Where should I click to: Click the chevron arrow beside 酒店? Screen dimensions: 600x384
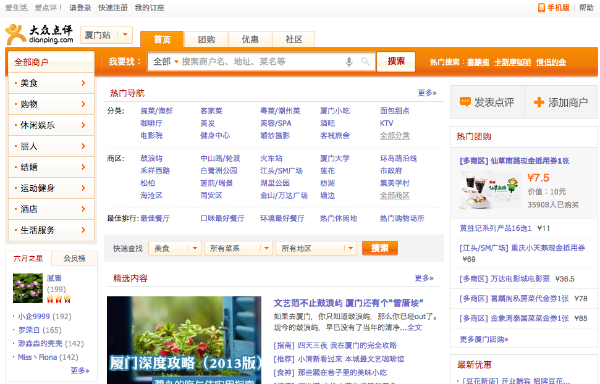tap(83, 209)
